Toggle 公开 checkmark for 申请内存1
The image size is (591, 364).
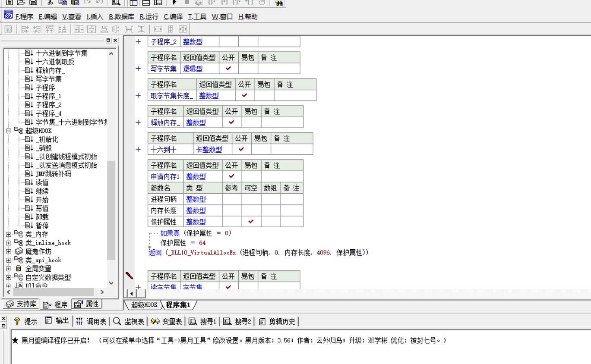point(231,176)
